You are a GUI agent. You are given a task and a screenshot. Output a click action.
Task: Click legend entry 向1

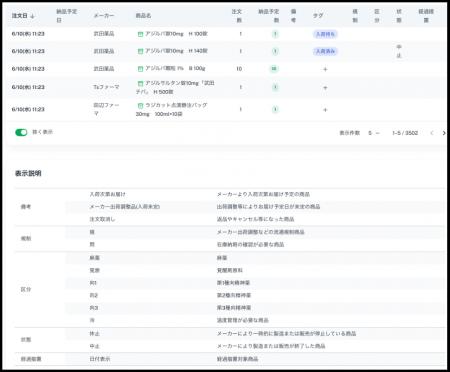tap(93, 283)
